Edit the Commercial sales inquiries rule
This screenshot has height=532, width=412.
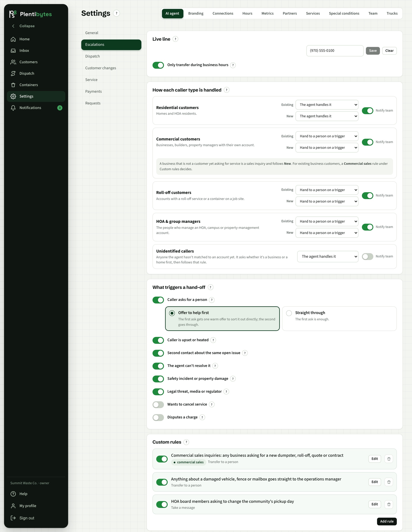374,459
